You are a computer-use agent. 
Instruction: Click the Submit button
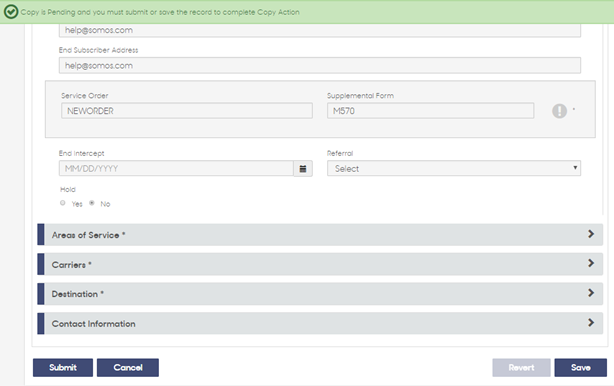63,368
